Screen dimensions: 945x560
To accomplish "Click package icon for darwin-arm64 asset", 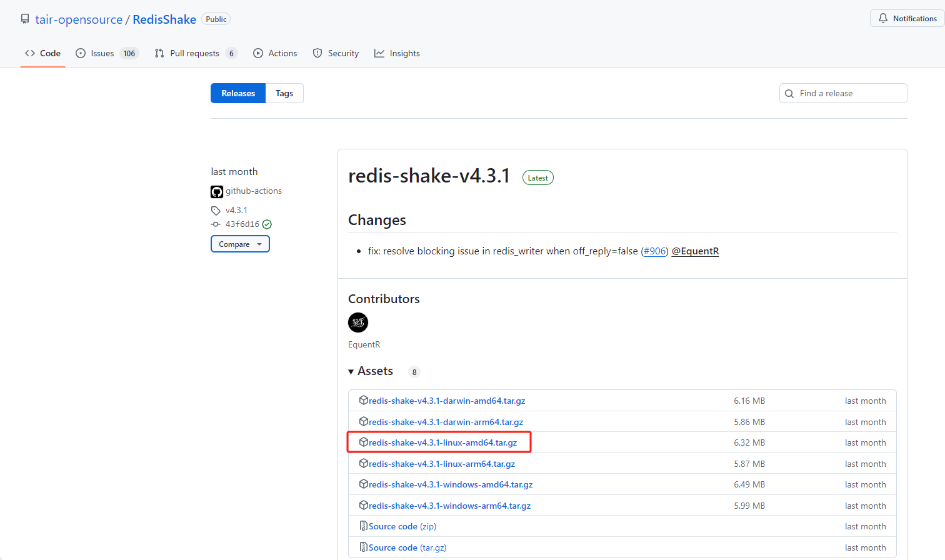I will coord(364,421).
